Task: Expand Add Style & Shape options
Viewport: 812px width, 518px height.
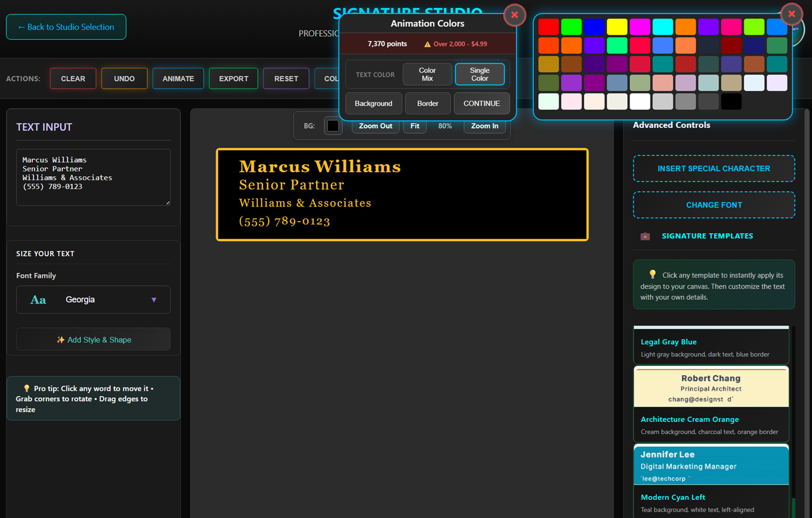Action: (x=93, y=339)
